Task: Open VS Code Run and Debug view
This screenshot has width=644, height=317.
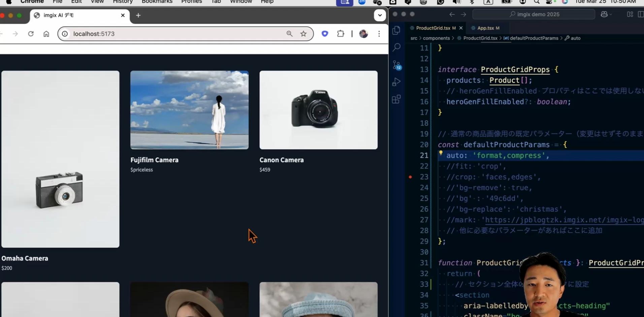Action: 396,82
